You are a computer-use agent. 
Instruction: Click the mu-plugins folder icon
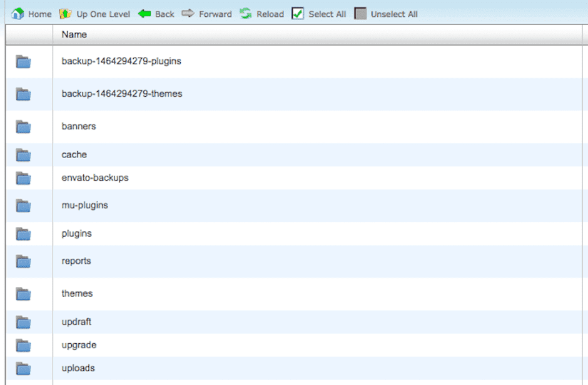pos(23,206)
